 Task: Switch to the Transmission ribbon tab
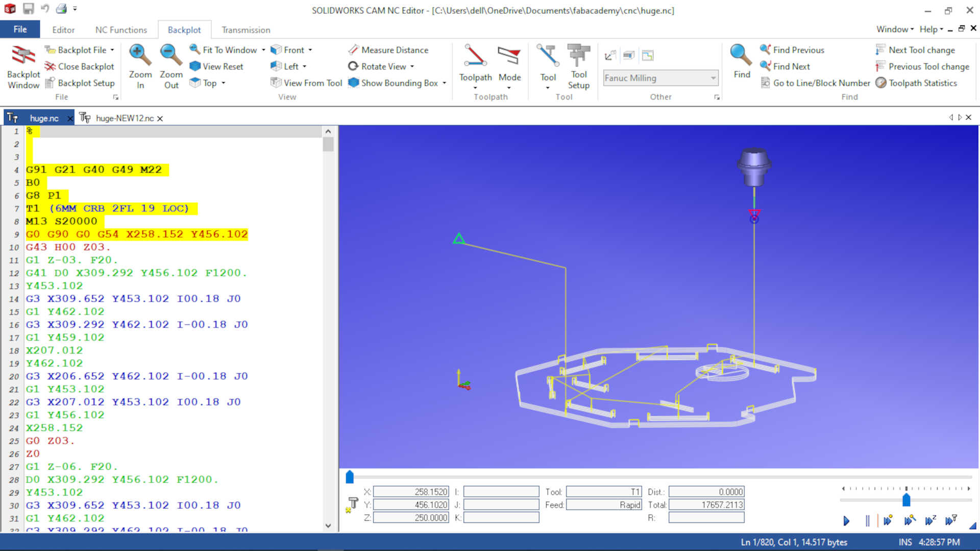point(246,30)
